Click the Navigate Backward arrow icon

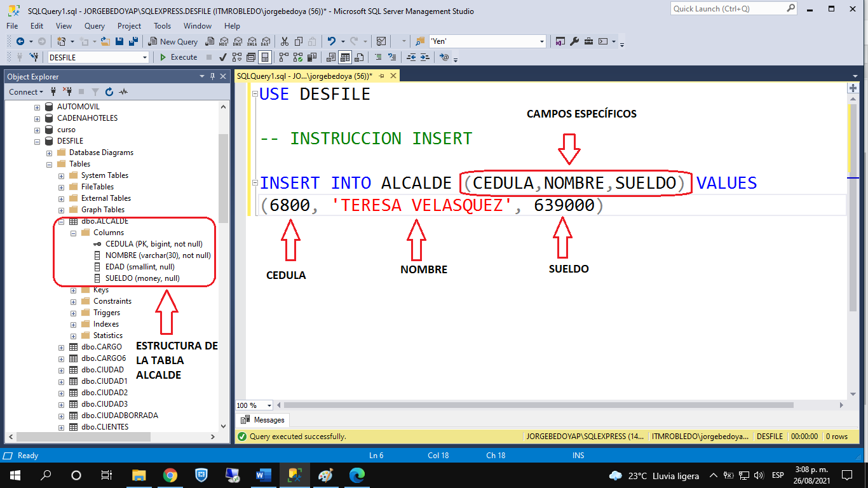(x=20, y=41)
